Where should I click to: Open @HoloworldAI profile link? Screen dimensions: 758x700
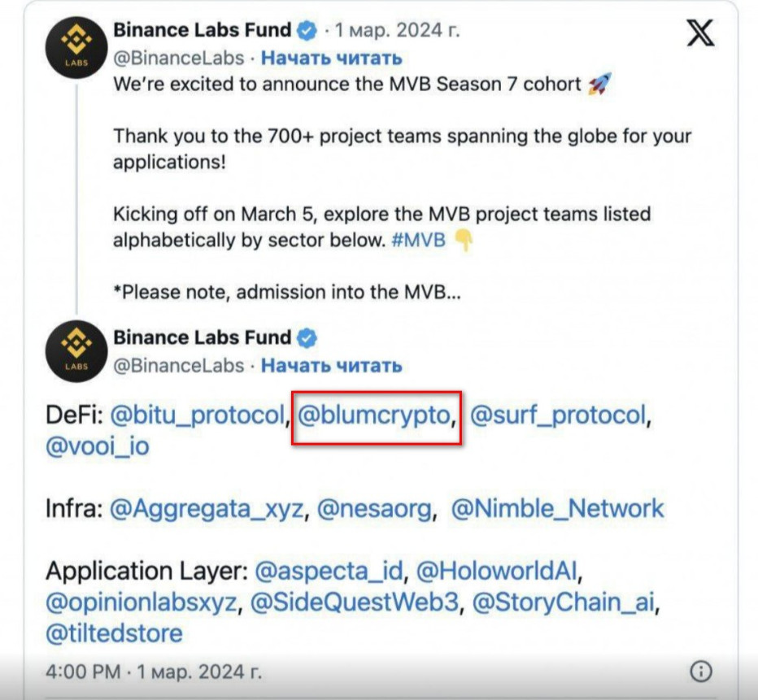coord(499,572)
